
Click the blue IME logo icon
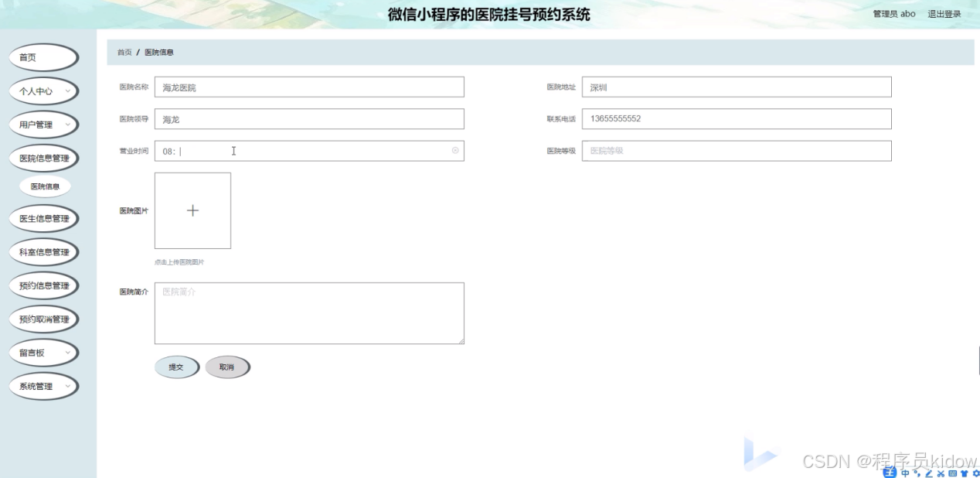[x=890, y=473]
